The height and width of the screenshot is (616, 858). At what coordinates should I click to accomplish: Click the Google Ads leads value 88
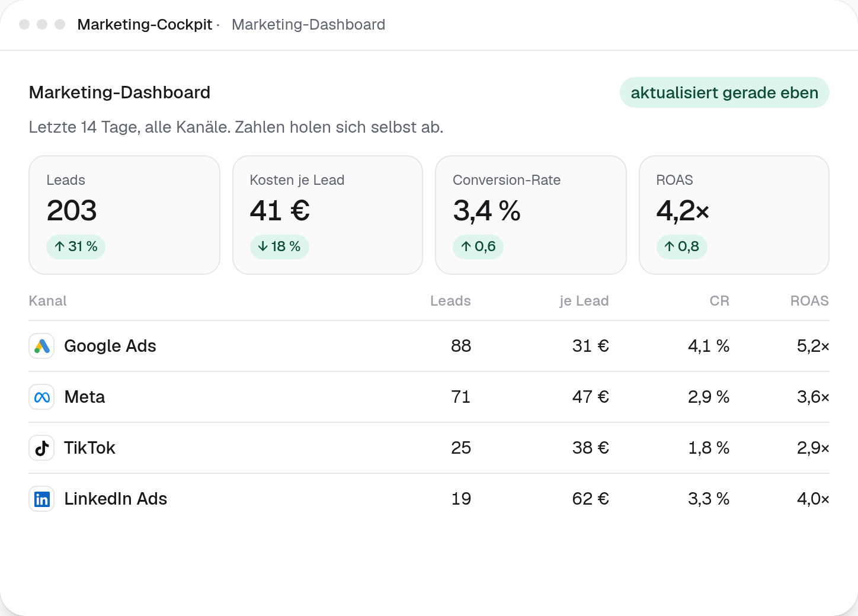[461, 346]
